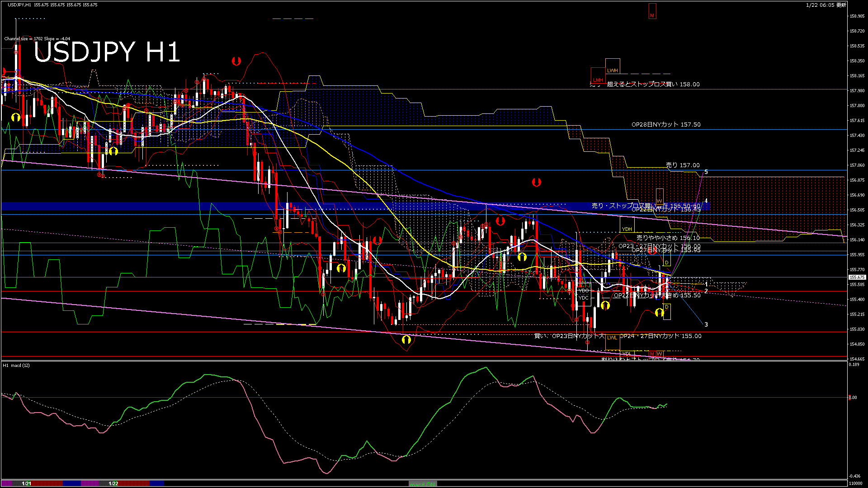Click the red down-arrow in the blue zone

(x=500, y=221)
